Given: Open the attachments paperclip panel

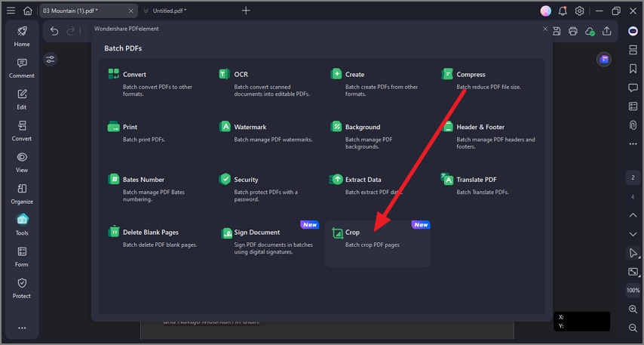Looking at the screenshot, I should pyautogui.click(x=633, y=125).
